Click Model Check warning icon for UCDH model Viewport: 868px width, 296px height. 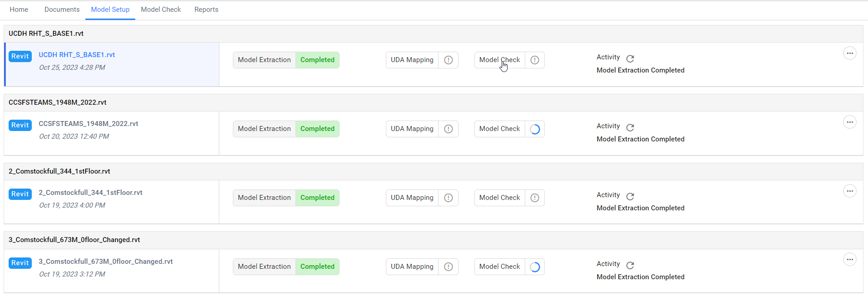(x=535, y=60)
